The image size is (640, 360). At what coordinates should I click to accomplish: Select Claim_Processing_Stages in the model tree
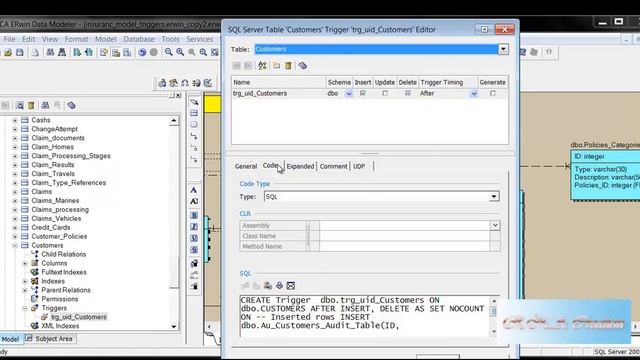point(71,156)
